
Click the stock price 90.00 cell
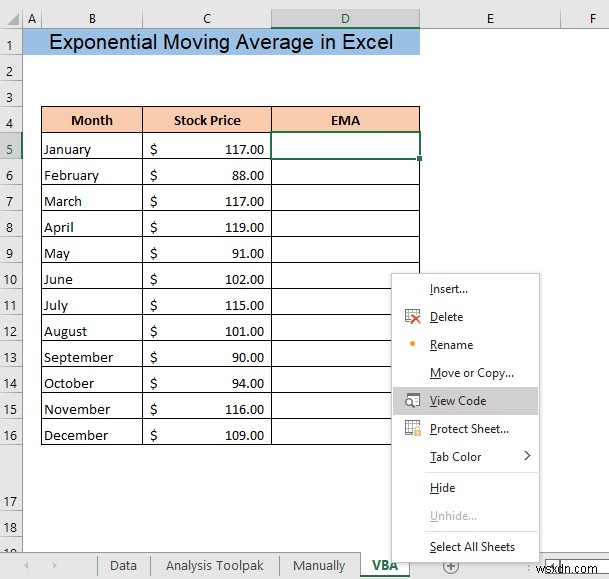pos(207,354)
